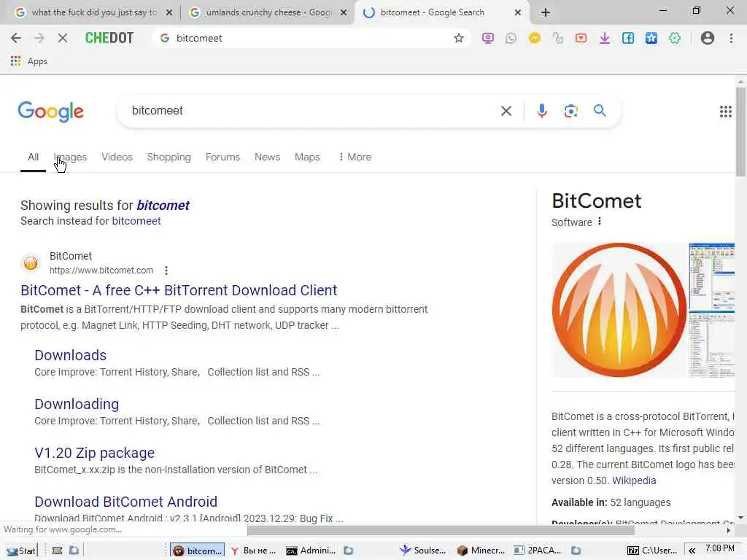This screenshot has width=747, height=560.
Task: Click the horizontal page scrollbar
Action: click(441, 530)
